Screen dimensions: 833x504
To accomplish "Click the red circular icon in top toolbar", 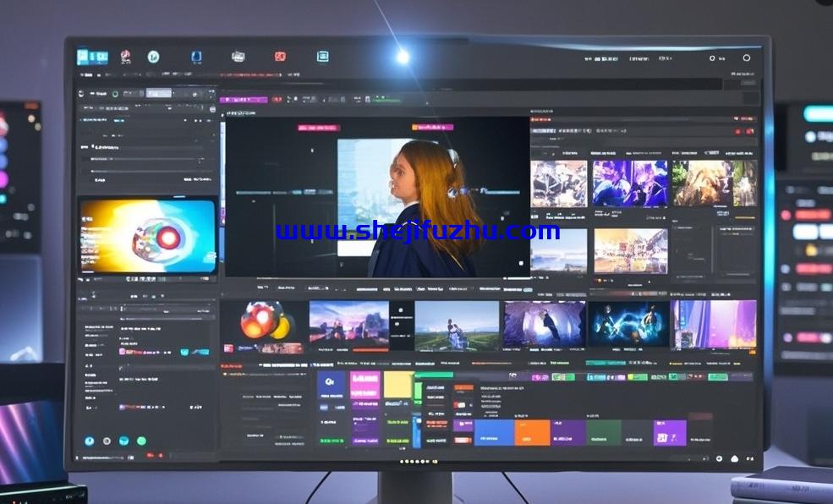I will point(125,57).
